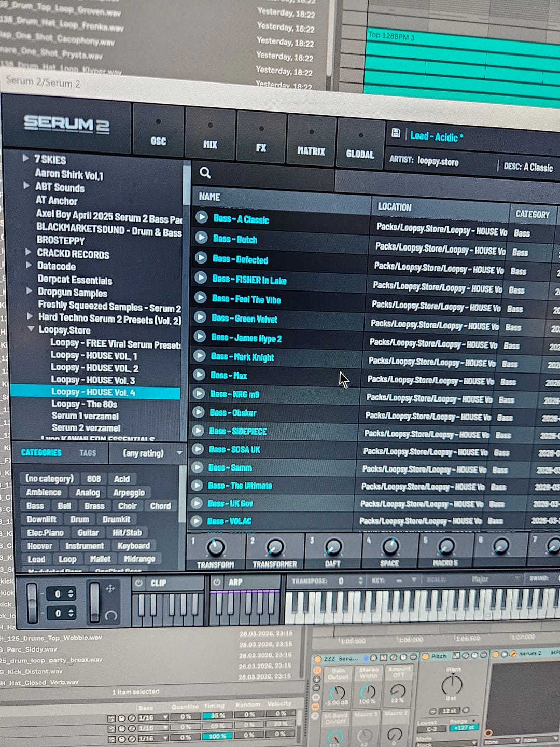Preview play icon for Bass - Max
560x747 pixels.
199,374
